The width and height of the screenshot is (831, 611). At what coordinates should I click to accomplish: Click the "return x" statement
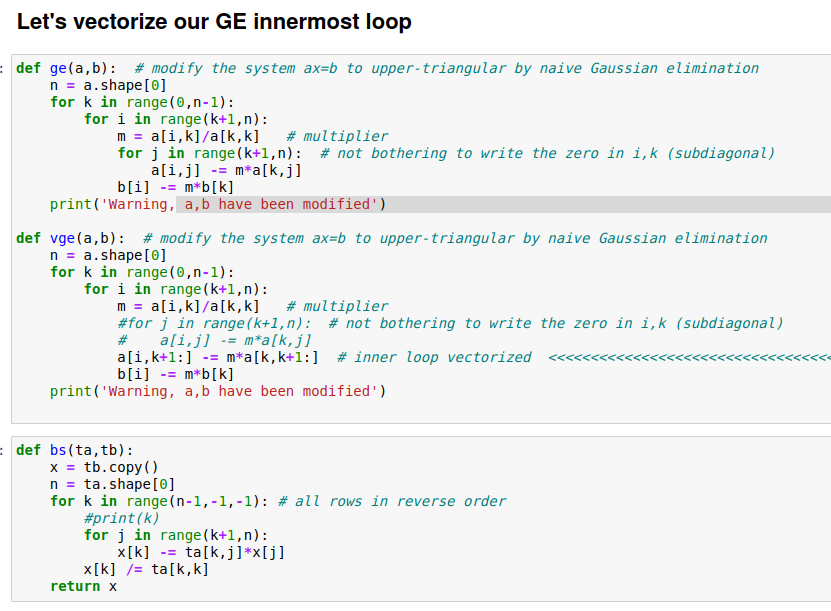point(83,586)
